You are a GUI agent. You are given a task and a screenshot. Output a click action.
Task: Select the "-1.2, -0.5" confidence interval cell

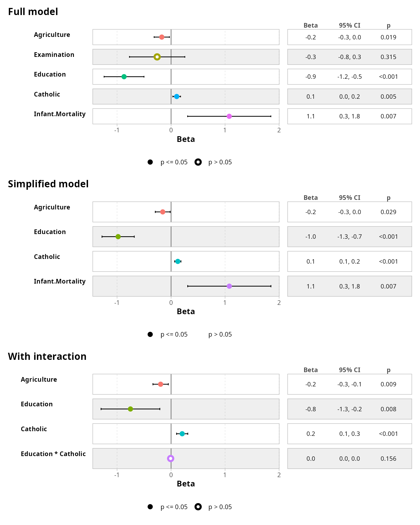point(349,77)
